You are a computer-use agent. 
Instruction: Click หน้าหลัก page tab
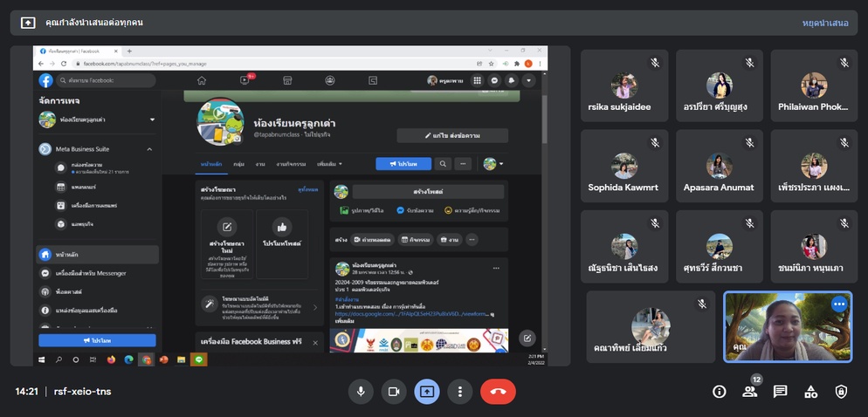point(211,164)
